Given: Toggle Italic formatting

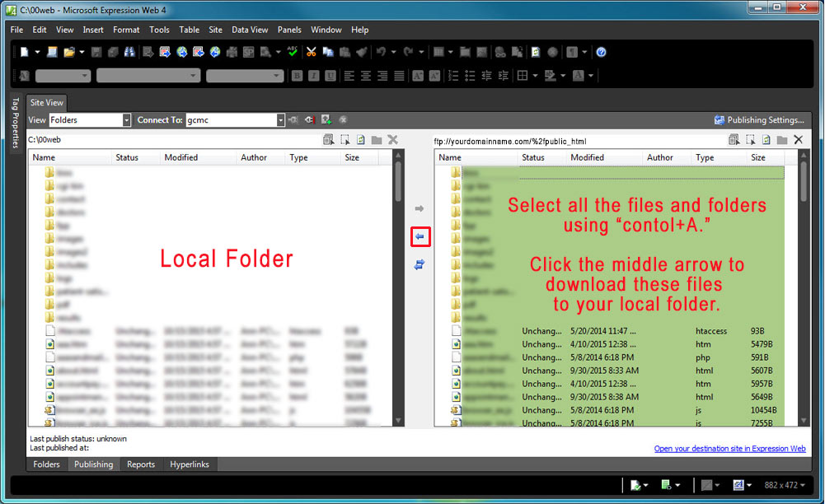Looking at the screenshot, I should (x=314, y=76).
